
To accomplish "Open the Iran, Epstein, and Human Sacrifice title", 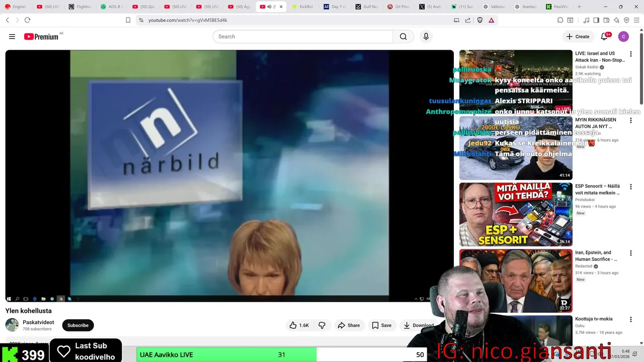I will point(596,256).
